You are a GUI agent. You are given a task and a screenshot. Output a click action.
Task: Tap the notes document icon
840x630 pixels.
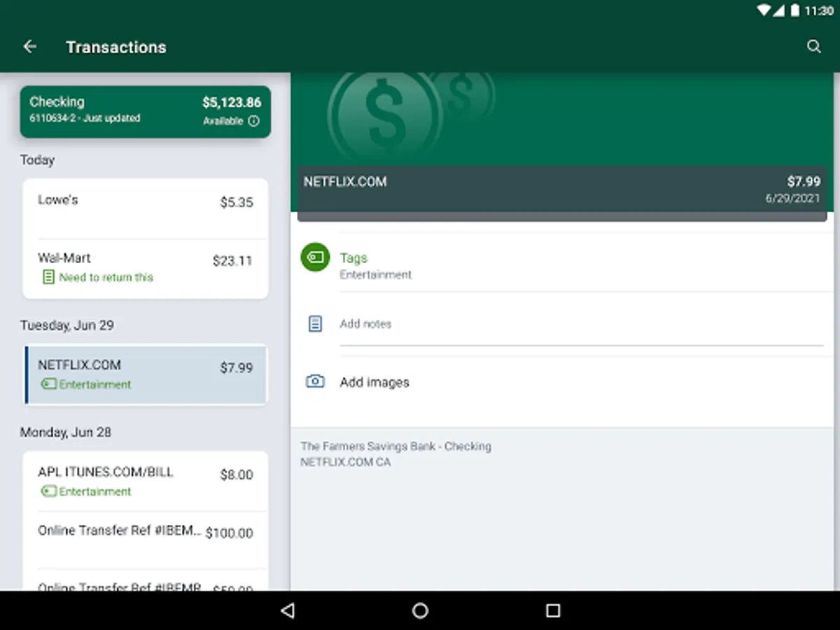[315, 323]
